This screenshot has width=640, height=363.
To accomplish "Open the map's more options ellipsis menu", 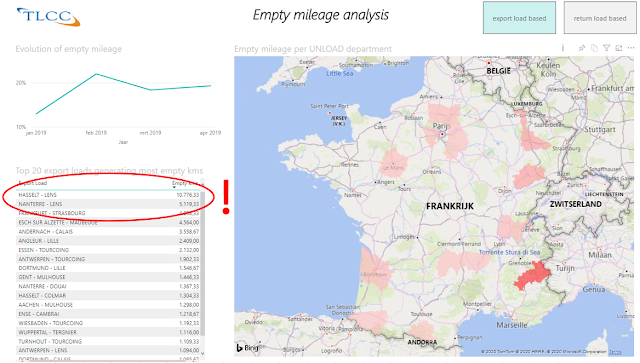I will [x=631, y=48].
